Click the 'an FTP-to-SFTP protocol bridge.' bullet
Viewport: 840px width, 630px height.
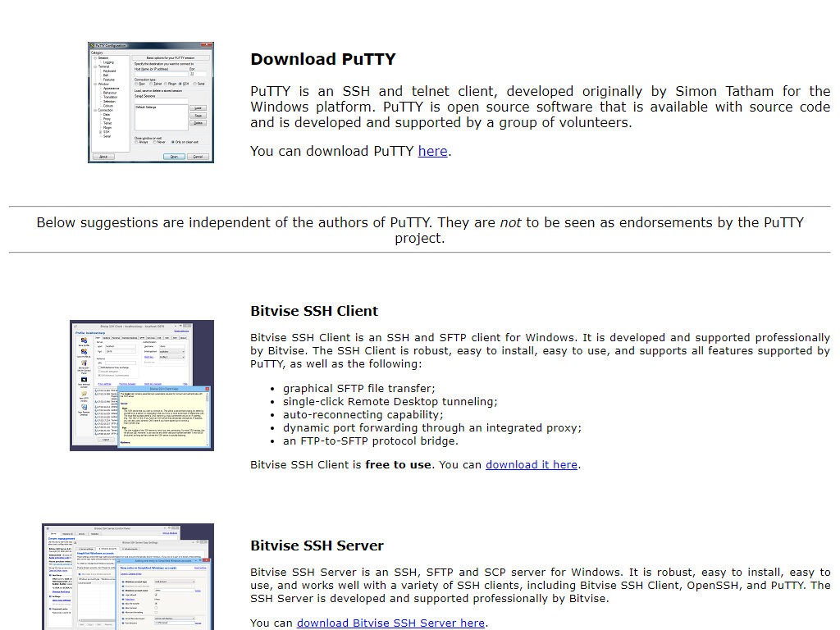(371, 441)
